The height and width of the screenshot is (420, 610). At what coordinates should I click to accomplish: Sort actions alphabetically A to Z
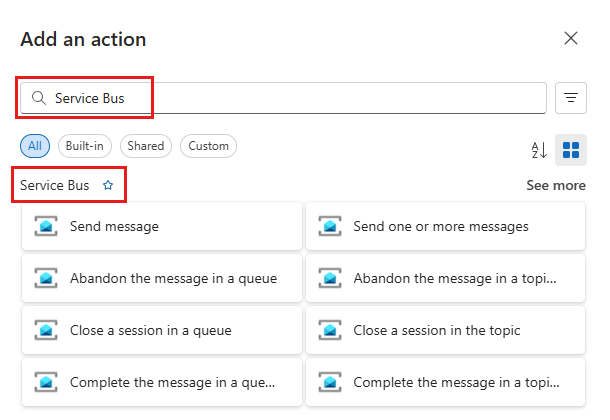coord(539,150)
